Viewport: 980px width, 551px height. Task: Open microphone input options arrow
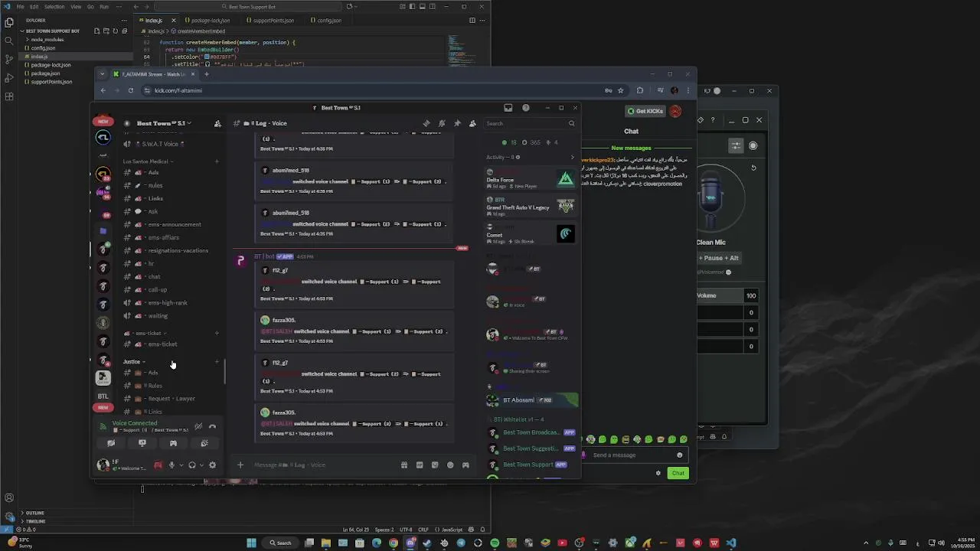coord(181,465)
